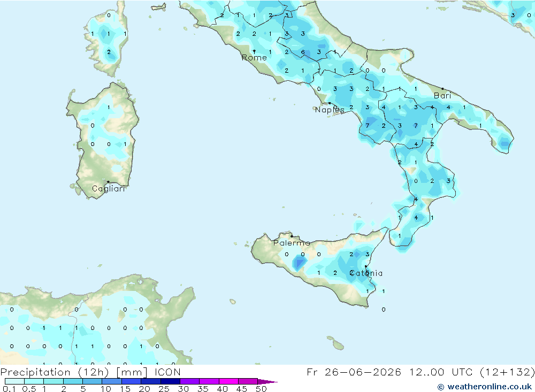This screenshot has width=535, height=392.
Task: Click the '15' legend scale label
Action: [125, 389]
